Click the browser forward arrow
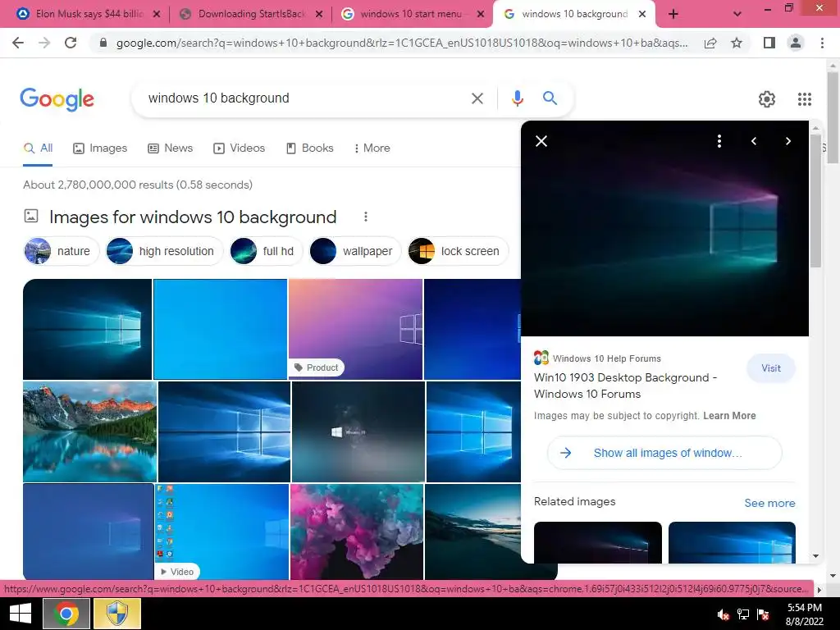 click(44, 43)
